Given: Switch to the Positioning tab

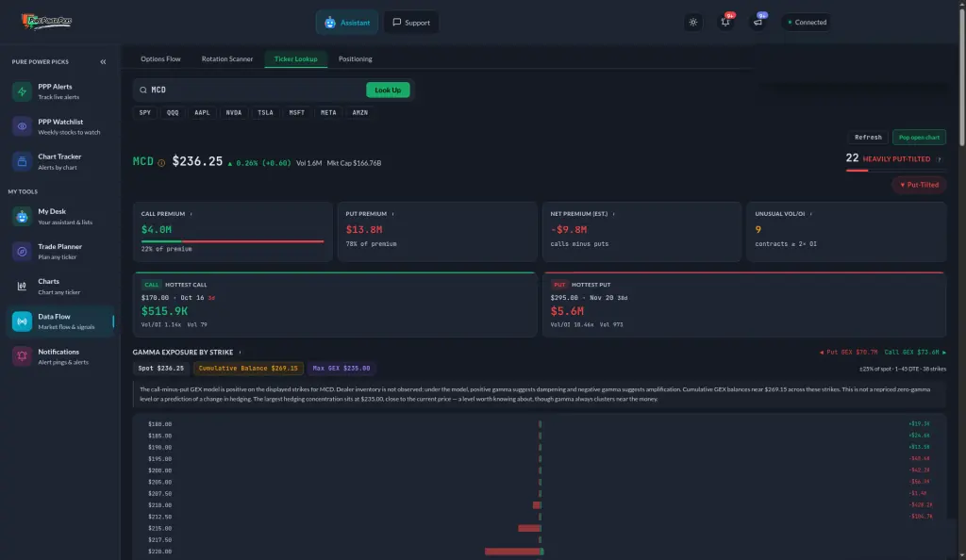Looking at the screenshot, I should (356, 59).
